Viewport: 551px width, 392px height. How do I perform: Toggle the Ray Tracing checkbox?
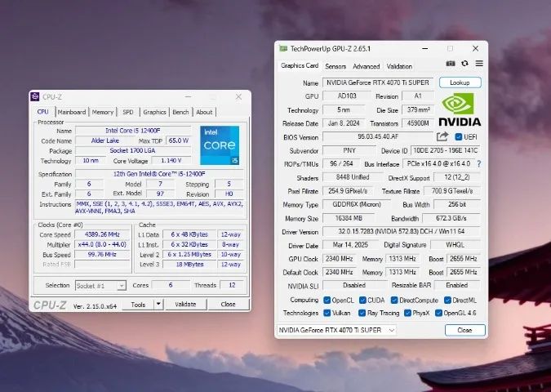(362, 313)
